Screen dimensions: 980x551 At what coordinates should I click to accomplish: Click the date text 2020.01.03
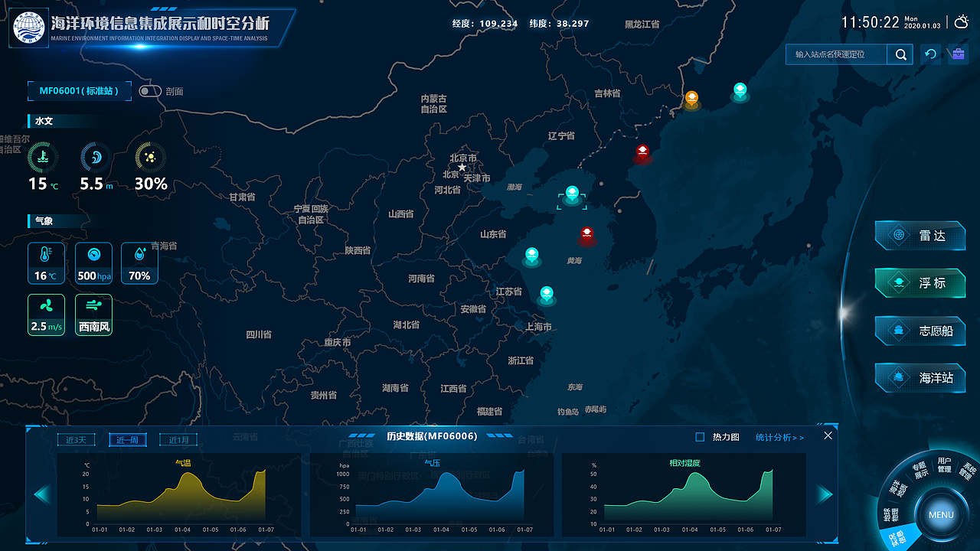922,25
